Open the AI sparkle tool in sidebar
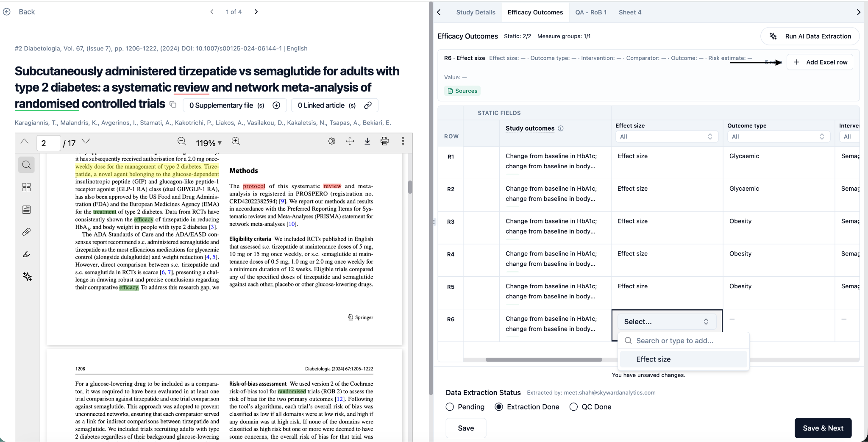This screenshot has height=442, width=868. [27, 277]
